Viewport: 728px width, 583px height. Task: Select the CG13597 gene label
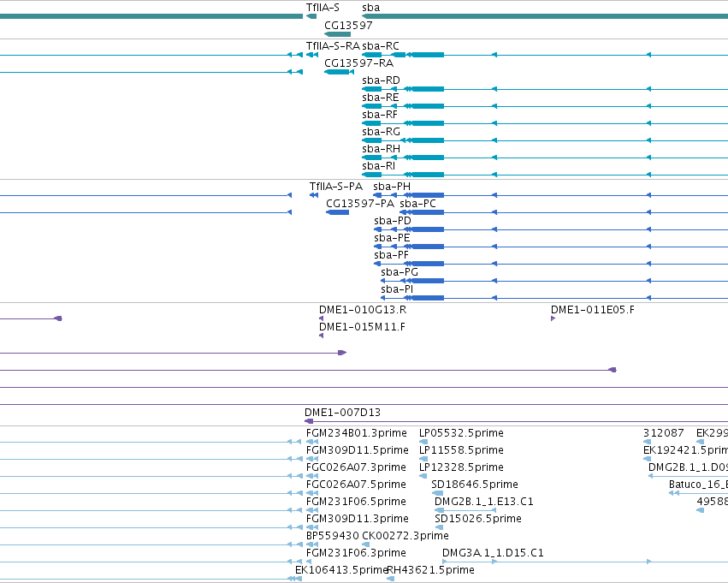(348, 25)
